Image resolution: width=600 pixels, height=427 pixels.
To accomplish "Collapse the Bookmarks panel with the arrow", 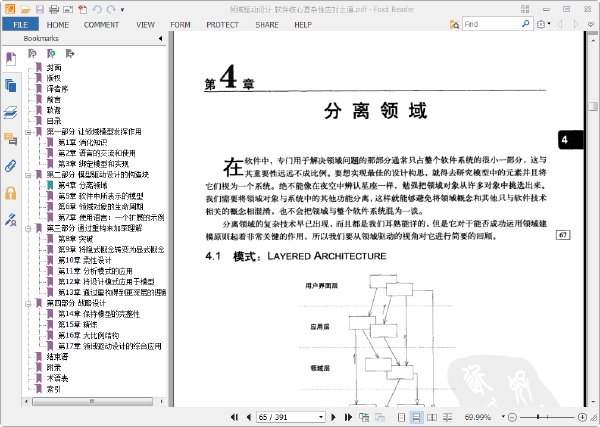I will click(160, 38).
